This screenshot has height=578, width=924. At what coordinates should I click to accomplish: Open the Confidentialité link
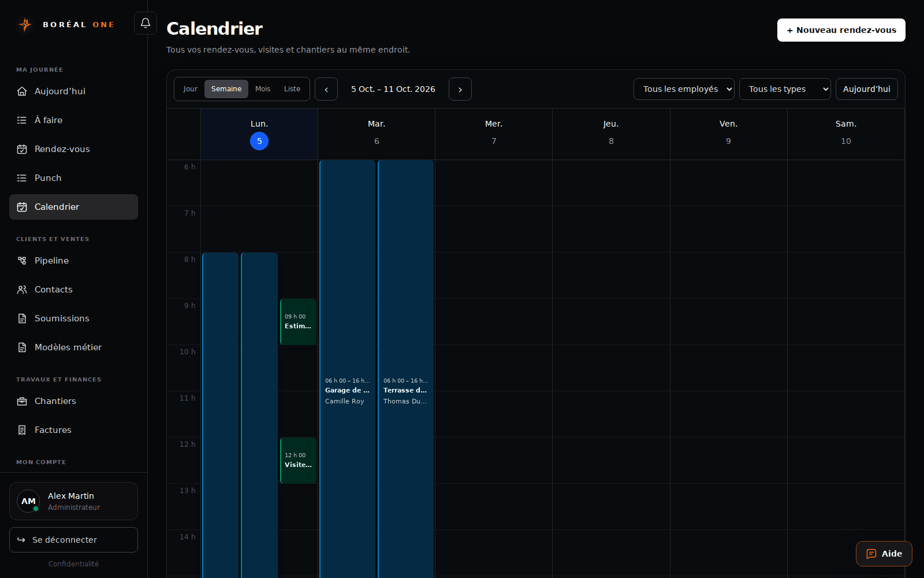click(x=73, y=564)
